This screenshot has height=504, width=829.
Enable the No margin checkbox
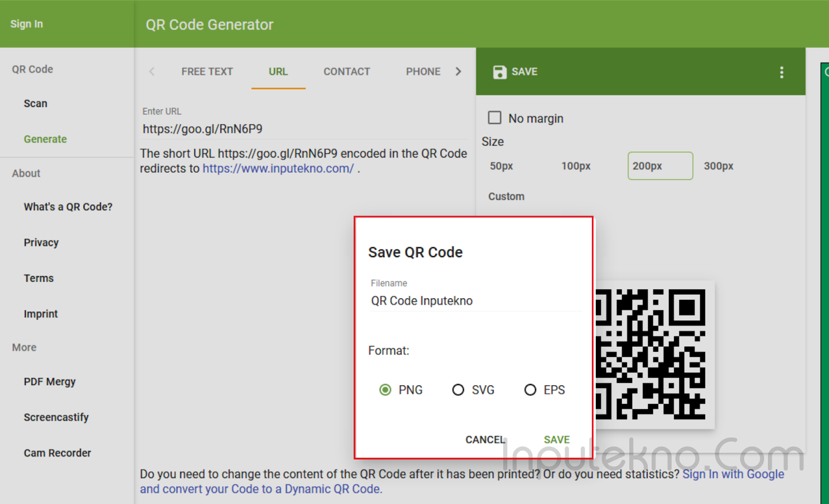tap(494, 118)
